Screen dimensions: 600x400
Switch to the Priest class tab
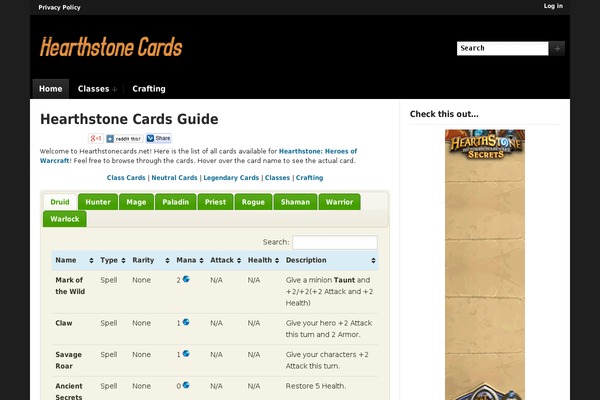click(215, 202)
